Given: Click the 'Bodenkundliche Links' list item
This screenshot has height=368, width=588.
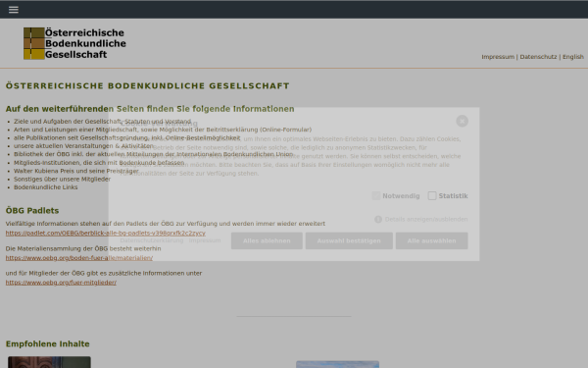Looking at the screenshot, I should 46,187.
